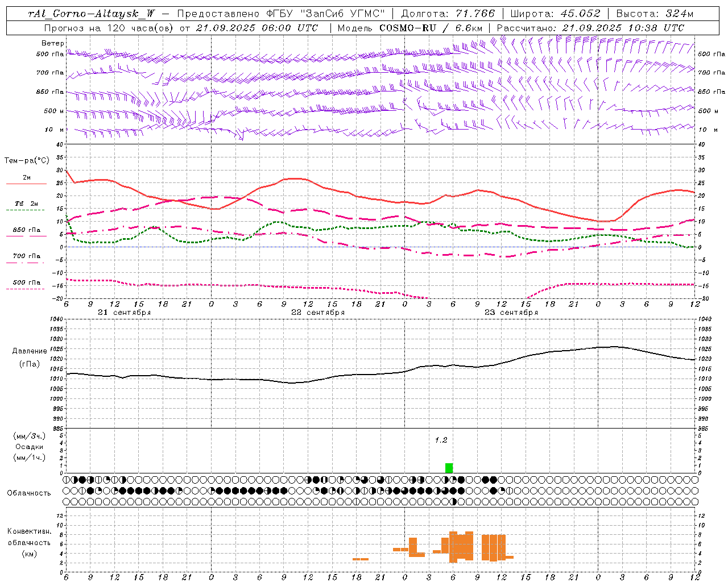The image size is (728, 582).
Task: Click the Осадки panel label
Action: coord(30,447)
